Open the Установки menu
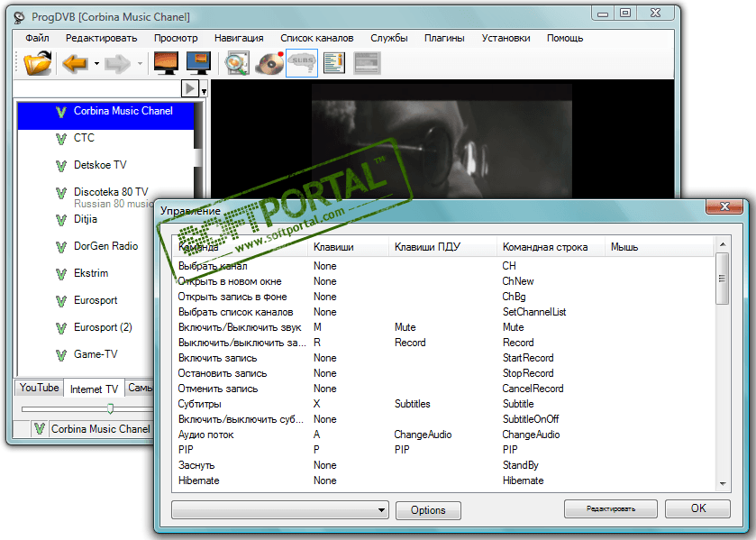Image resolution: width=756 pixels, height=540 pixels. 506,38
